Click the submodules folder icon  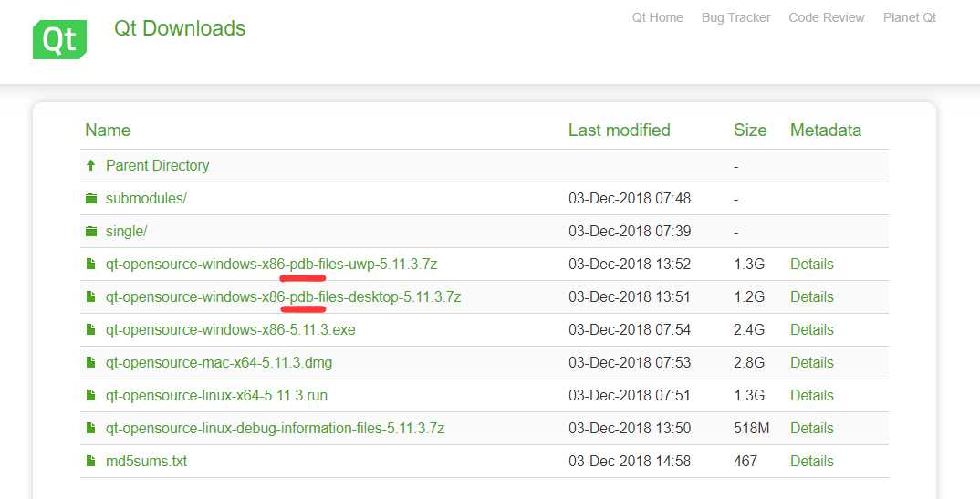(91, 198)
